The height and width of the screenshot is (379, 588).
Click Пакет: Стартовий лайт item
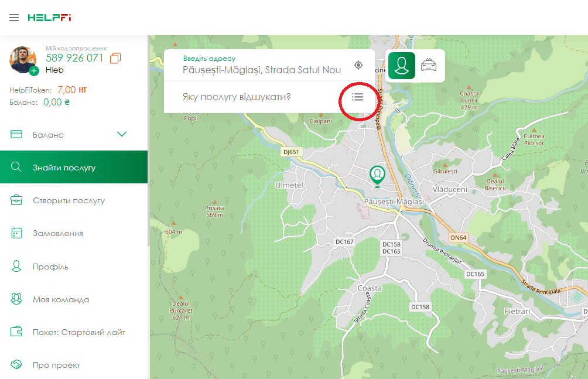[78, 332]
